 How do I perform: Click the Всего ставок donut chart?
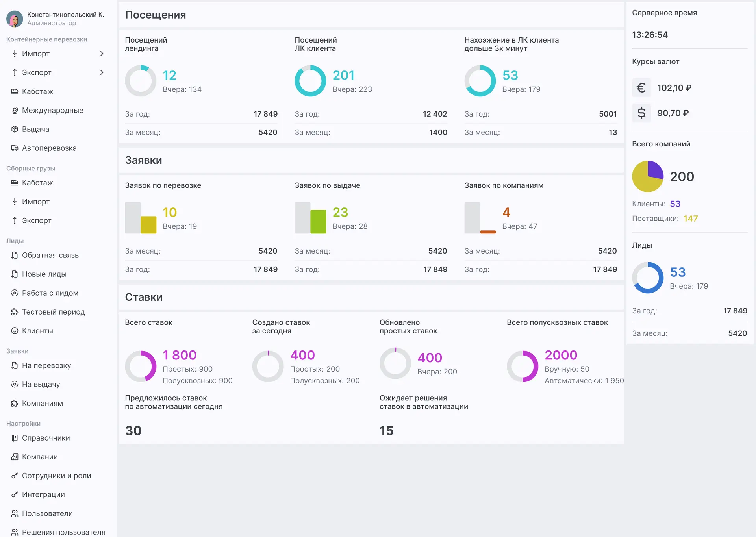141,366
